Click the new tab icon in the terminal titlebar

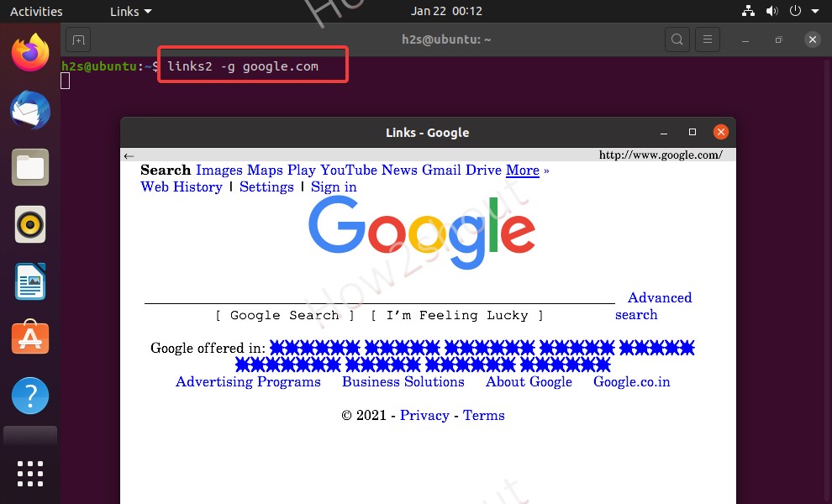point(78,39)
